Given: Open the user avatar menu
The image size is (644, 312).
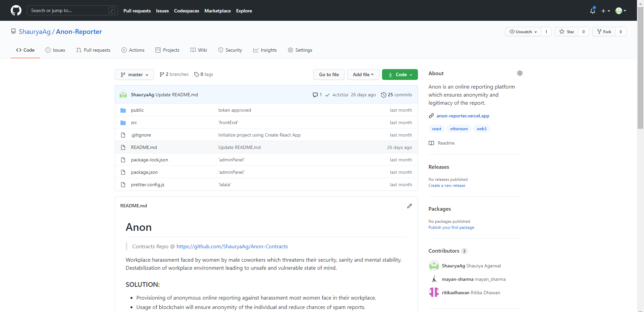Looking at the screenshot, I should [621, 11].
